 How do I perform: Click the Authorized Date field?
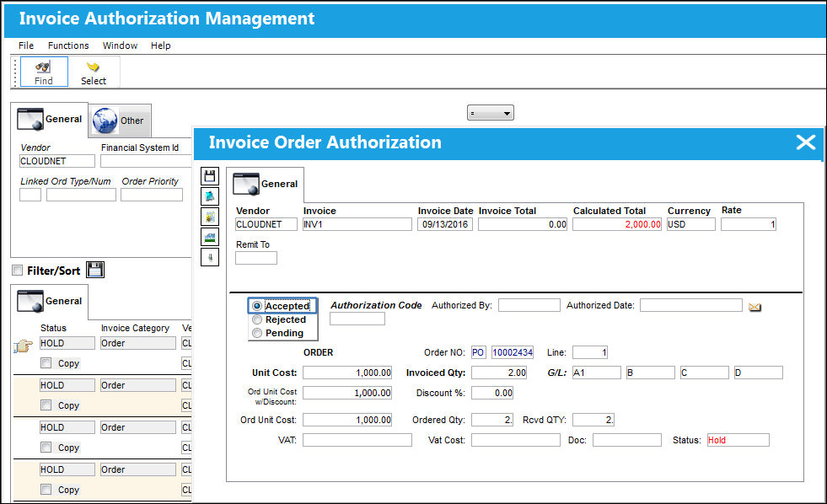(x=691, y=305)
